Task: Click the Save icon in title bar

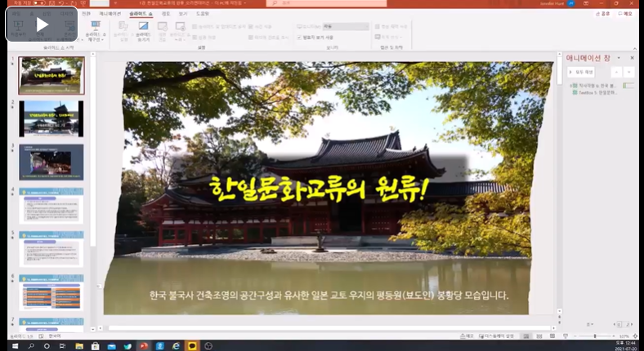Action: tap(52, 3)
